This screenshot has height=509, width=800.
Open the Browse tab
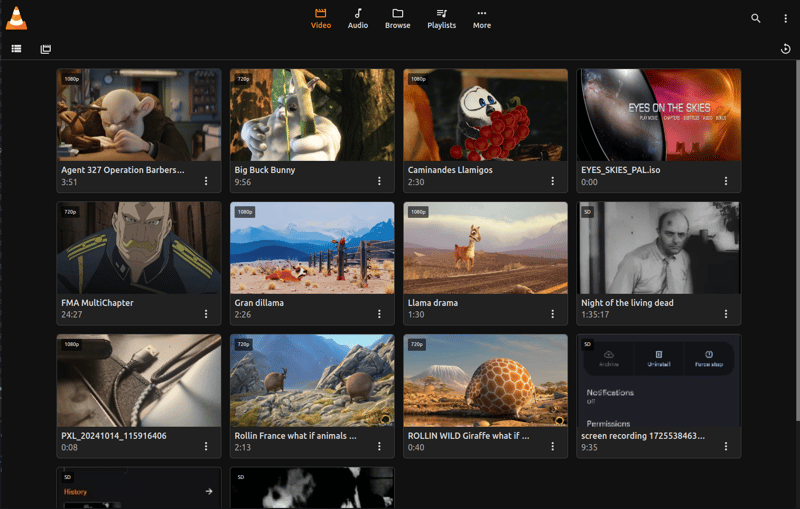pos(397,19)
